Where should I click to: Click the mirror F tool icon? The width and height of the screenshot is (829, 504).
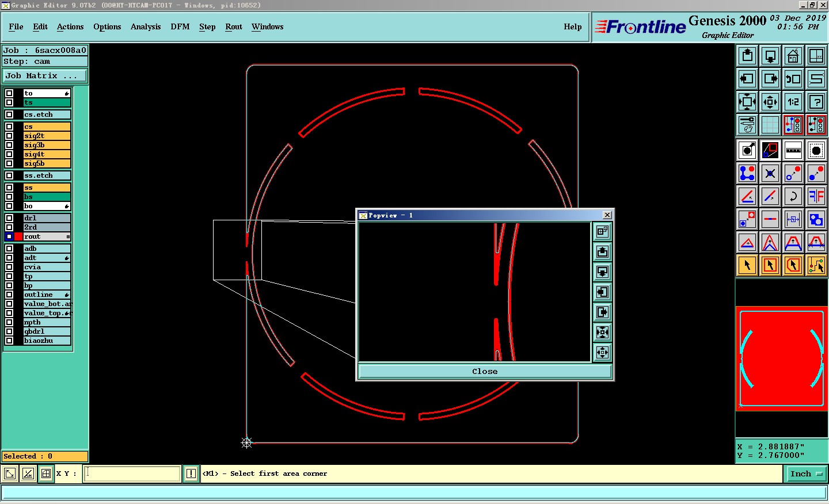(x=816, y=196)
